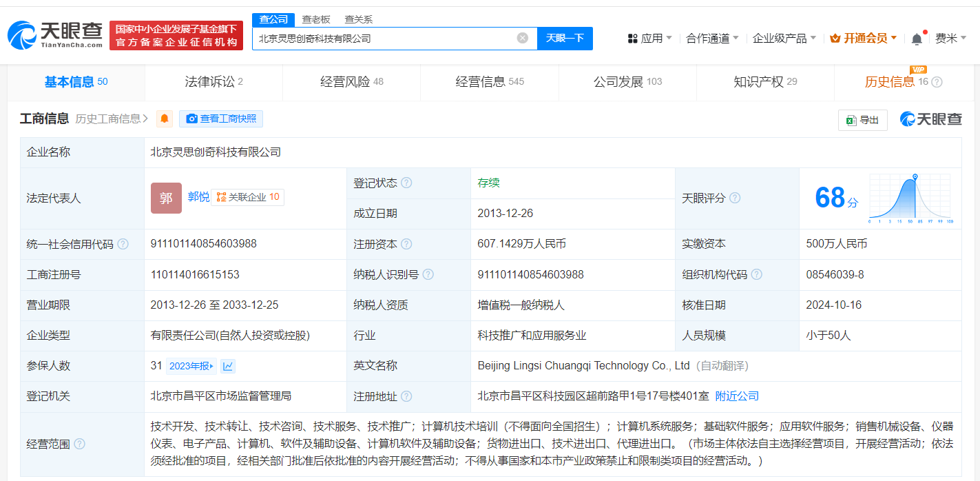Screen dimensions: 980x481
Task: Click the notification bell in header
Action: tap(917, 39)
